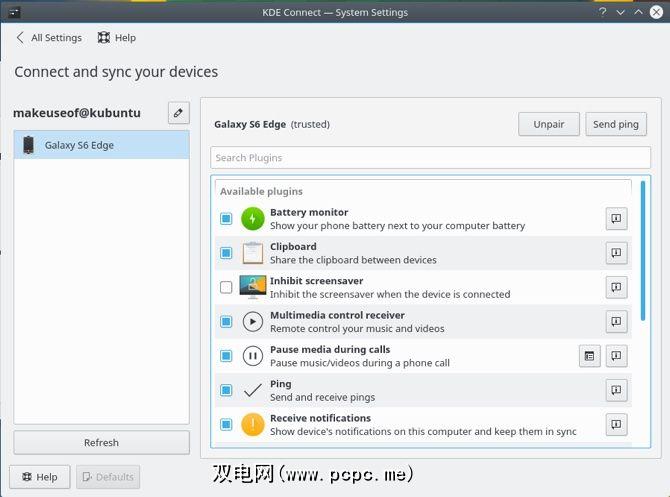Viewport: 670px width, 497px height.
Task: Open About info for Receive notifications plugin
Action: (617, 424)
